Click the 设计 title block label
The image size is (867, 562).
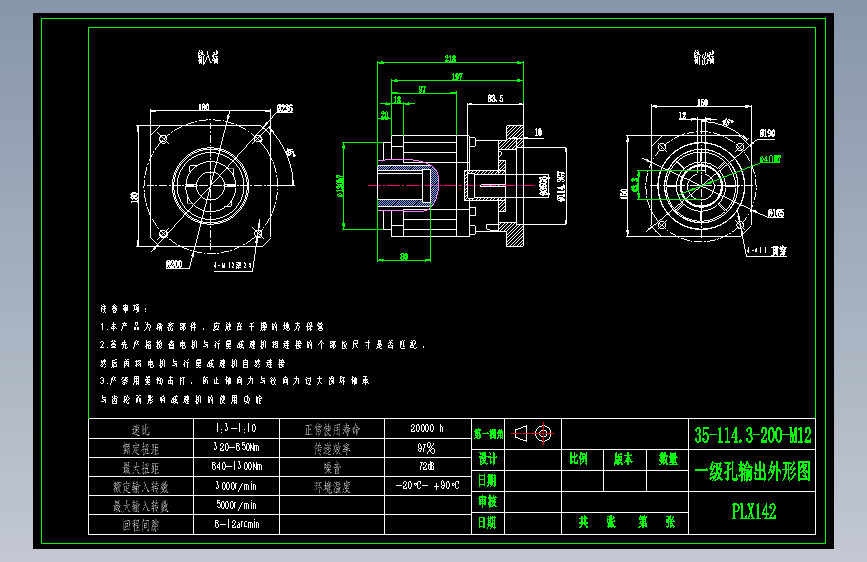click(488, 459)
